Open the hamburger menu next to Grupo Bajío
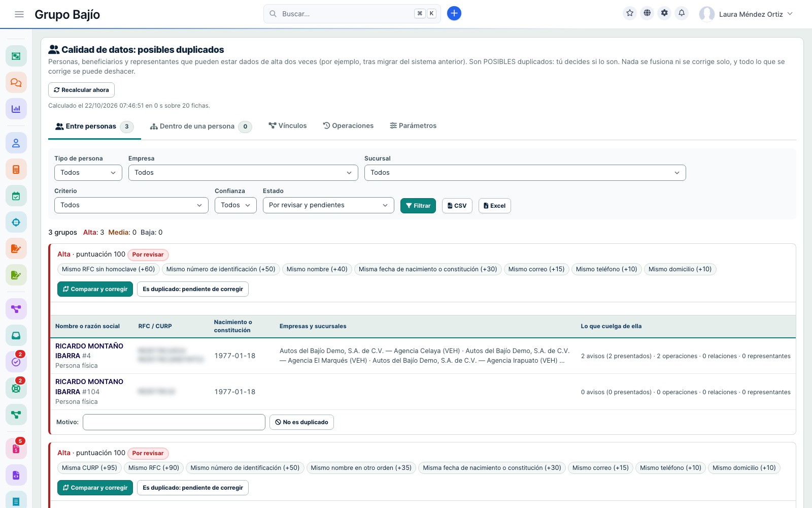 point(19,14)
